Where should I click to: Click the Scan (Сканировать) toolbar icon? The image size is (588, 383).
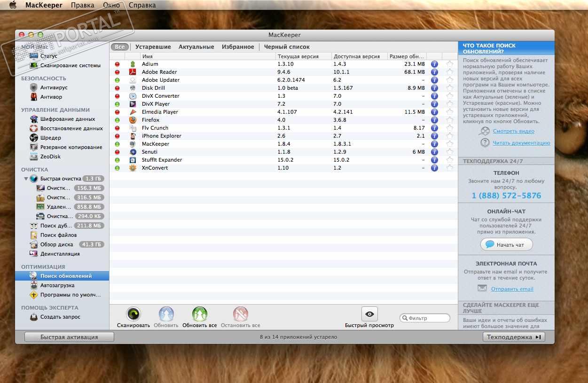[133, 314]
